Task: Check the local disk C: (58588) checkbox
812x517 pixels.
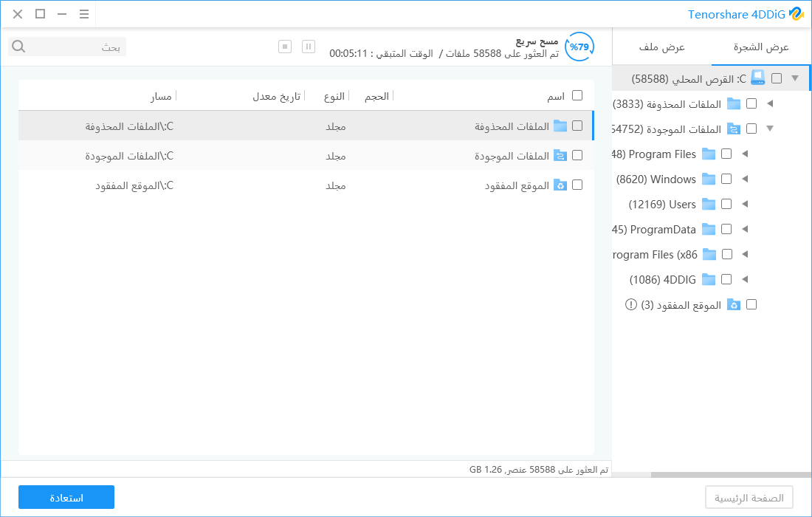Action: (x=777, y=78)
